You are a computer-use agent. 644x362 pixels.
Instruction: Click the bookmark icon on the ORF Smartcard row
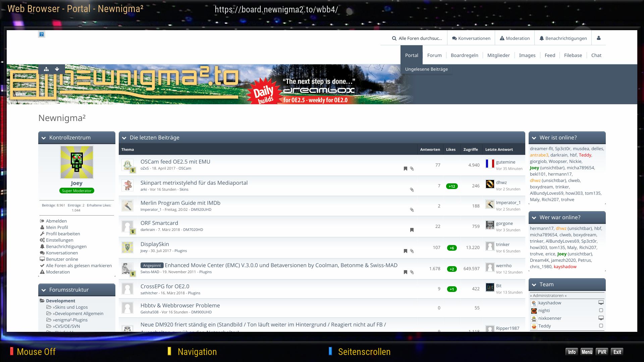412,230
